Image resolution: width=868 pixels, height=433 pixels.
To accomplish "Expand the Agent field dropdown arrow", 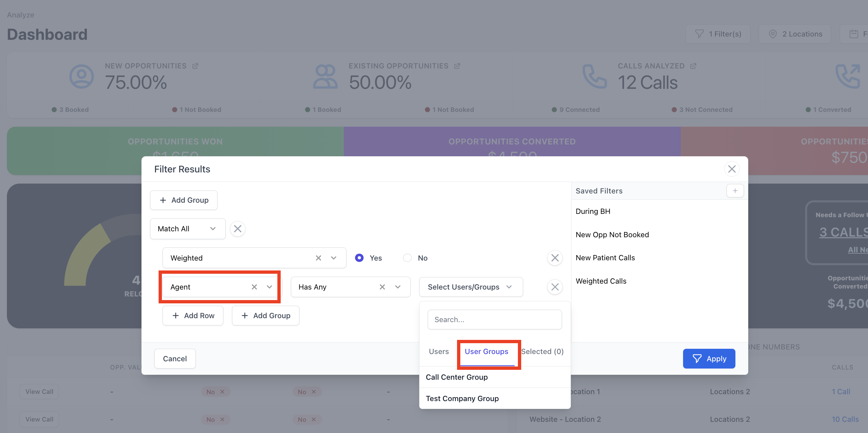I will pyautogui.click(x=269, y=287).
